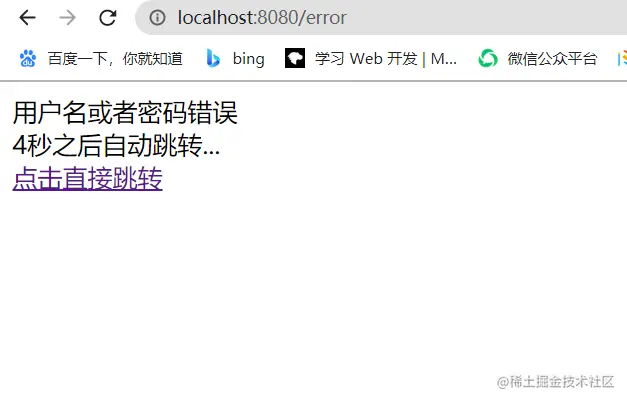The width and height of the screenshot is (627, 402).
Task: Click the green WeChat platform icon
Action: (488, 59)
